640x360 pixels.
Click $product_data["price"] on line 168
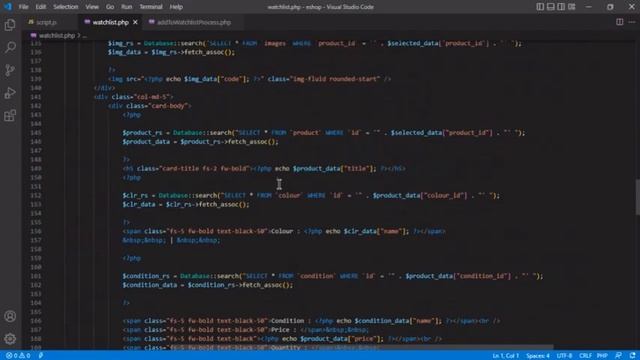(x=341, y=339)
